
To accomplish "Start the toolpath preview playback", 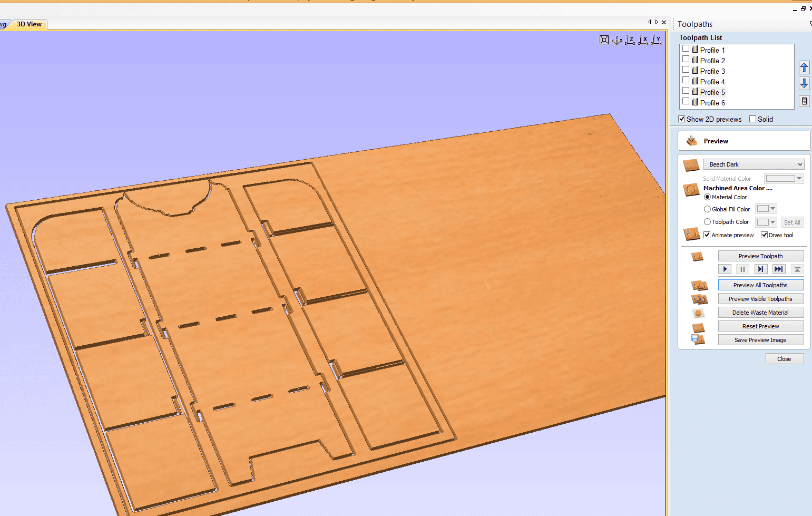I will click(725, 269).
